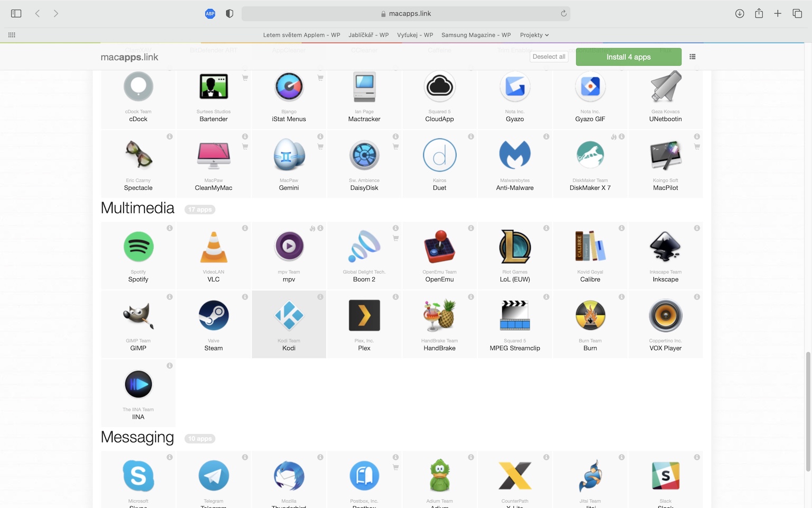Select the Slack app icon
The height and width of the screenshot is (508, 812).
pyautogui.click(x=666, y=476)
